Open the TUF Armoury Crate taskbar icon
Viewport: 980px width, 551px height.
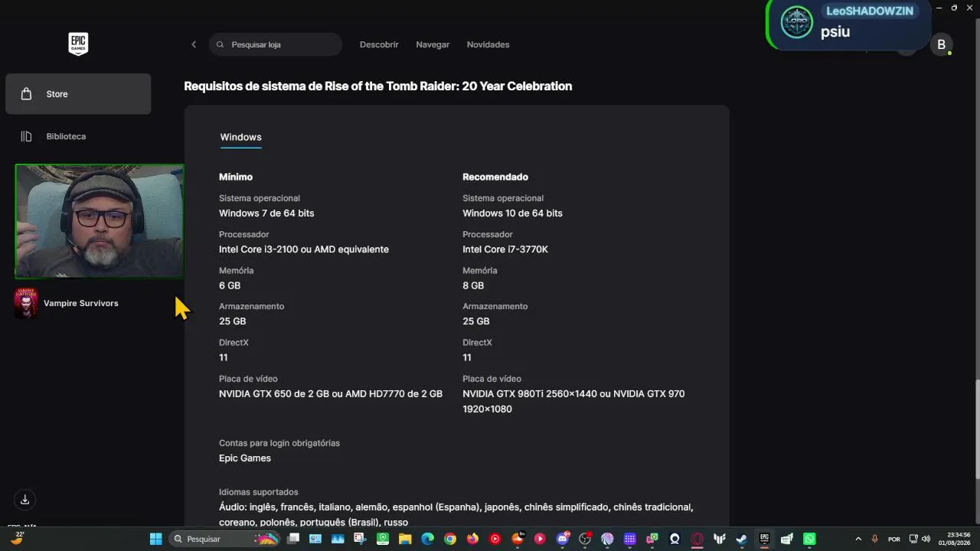pyautogui.click(x=720, y=539)
